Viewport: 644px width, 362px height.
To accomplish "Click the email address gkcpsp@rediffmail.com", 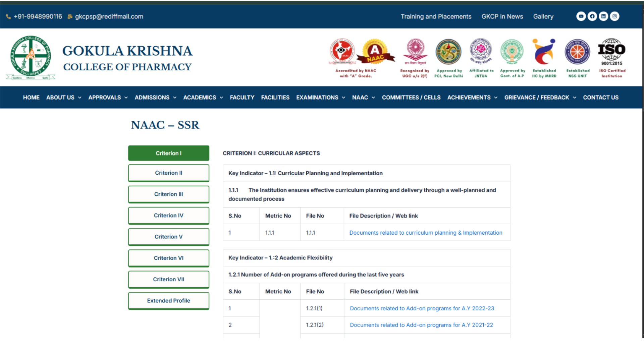I will coord(109,16).
